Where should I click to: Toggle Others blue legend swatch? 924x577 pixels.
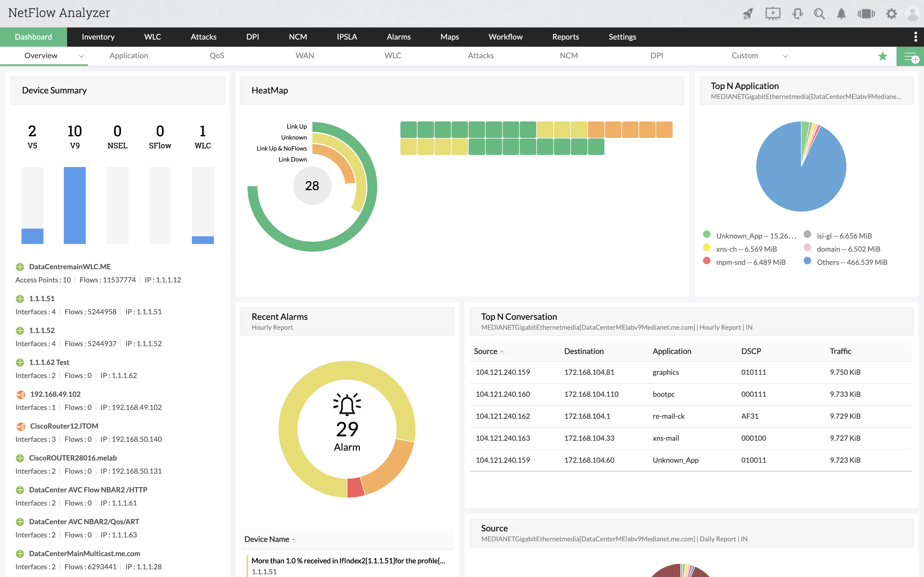click(x=807, y=261)
